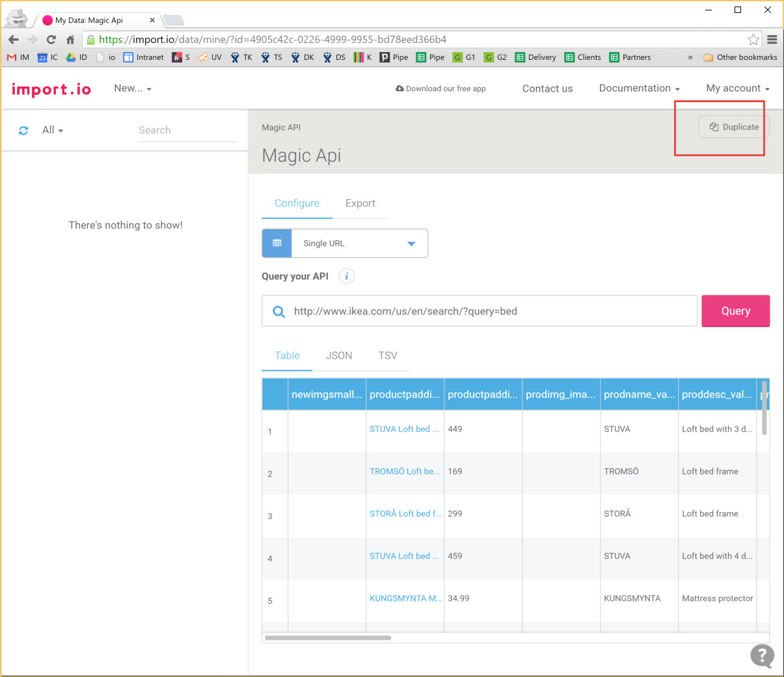Expand the New... dropdown menu
The image size is (784, 677).
point(133,89)
